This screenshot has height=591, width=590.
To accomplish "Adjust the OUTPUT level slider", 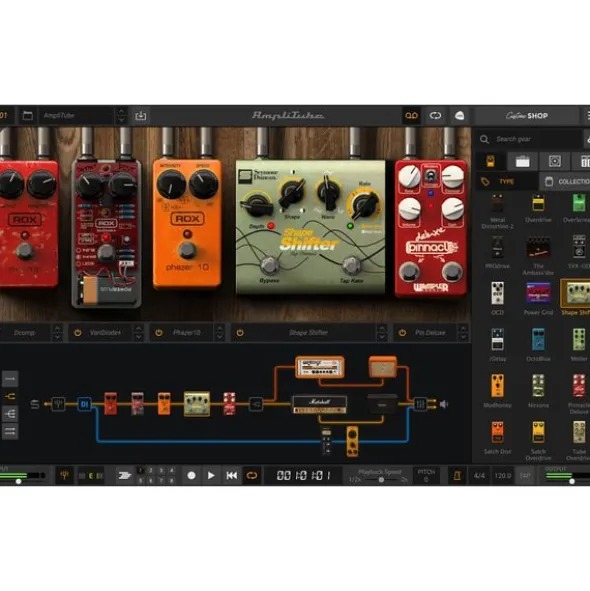I will tap(572, 481).
